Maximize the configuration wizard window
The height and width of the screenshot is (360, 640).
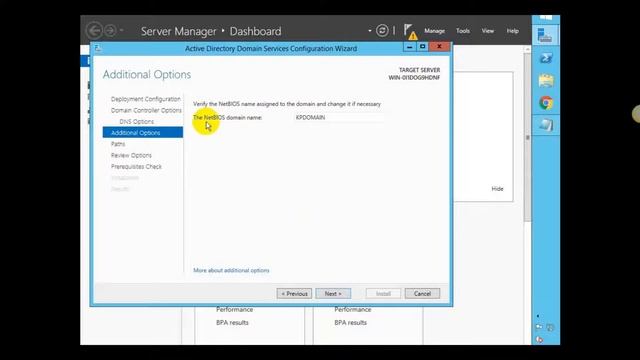point(422,47)
